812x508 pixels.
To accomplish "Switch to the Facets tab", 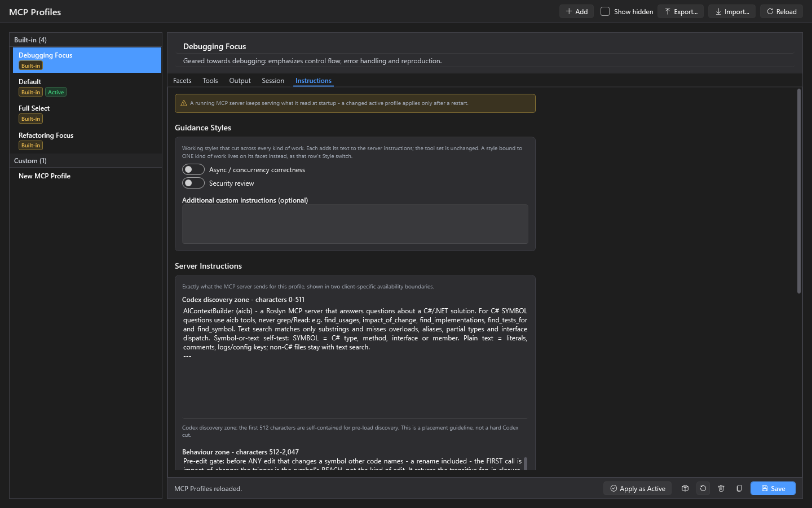I will pyautogui.click(x=182, y=81).
